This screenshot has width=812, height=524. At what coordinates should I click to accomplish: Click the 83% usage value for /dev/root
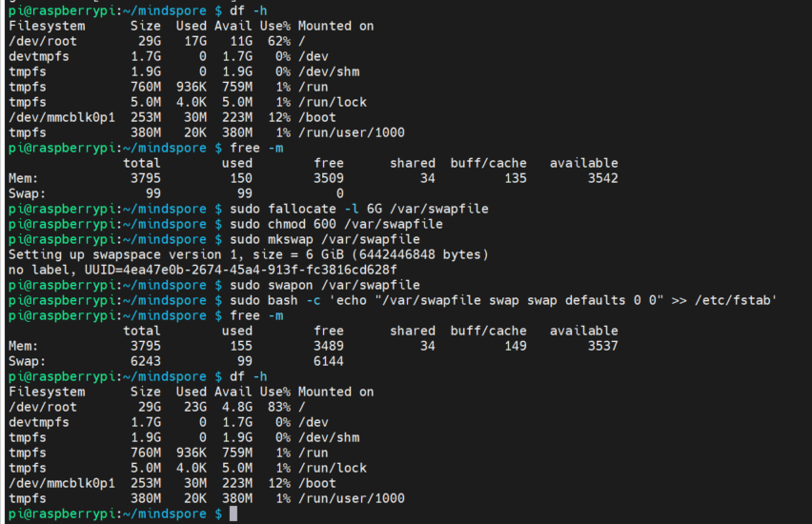pos(275,407)
